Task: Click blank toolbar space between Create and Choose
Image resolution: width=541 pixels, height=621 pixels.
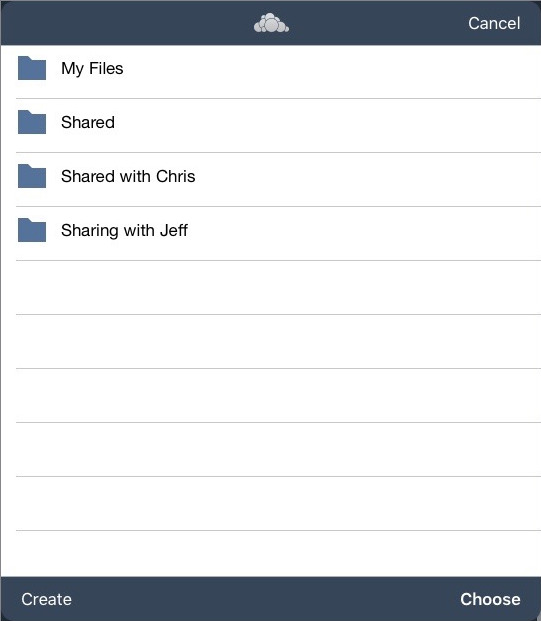Action: click(x=265, y=599)
